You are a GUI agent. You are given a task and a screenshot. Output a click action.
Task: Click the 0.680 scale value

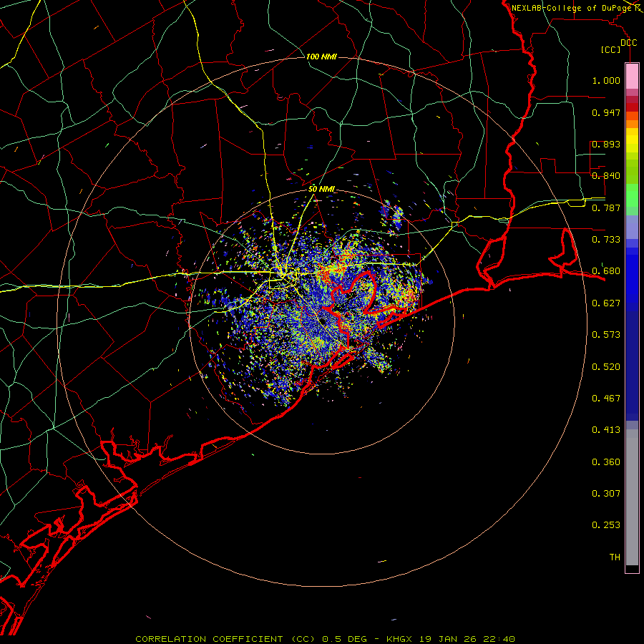[606, 271]
